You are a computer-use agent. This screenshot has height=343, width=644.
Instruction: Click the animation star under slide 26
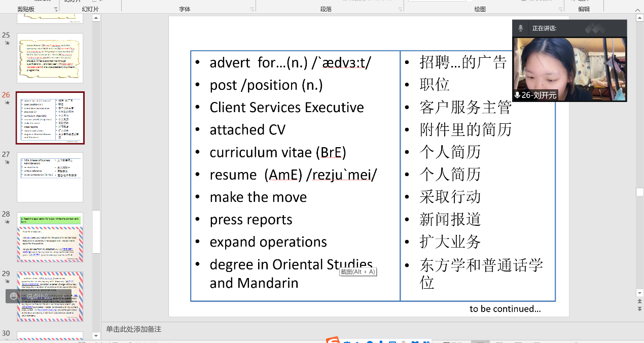7,102
